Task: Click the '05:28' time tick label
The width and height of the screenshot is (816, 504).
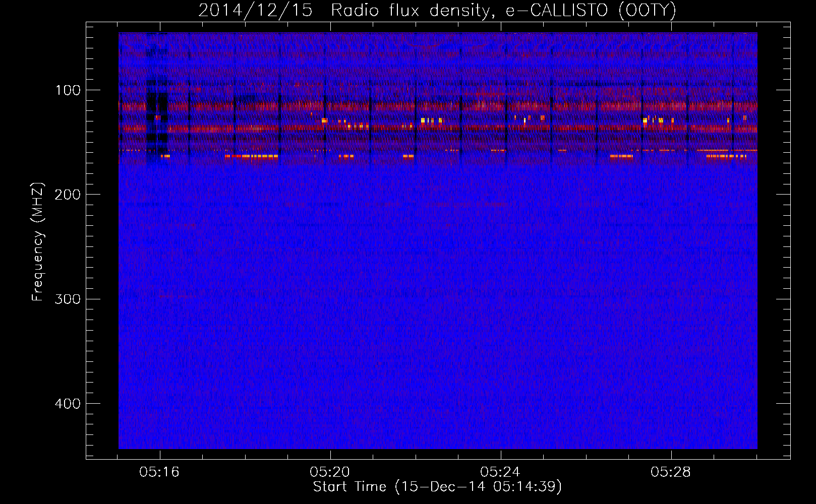Action: [671, 472]
